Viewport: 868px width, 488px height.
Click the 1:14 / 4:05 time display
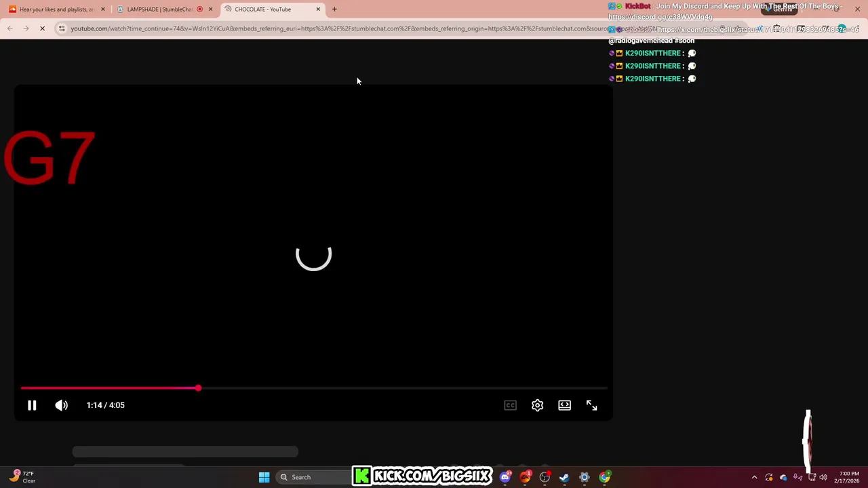point(105,405)
